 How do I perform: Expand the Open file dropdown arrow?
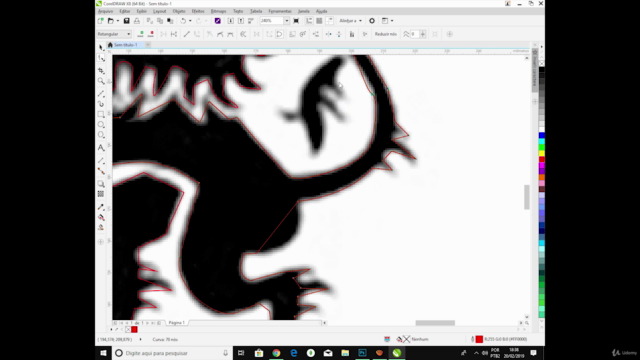(118, 21)
